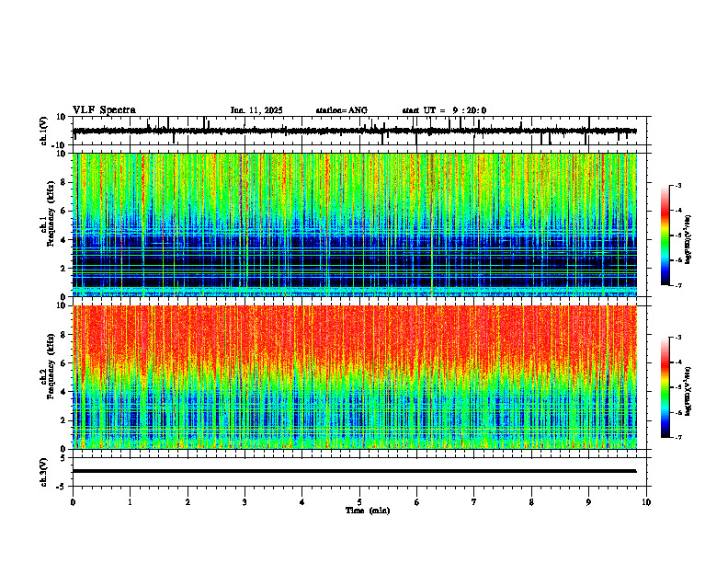Viewport: 728px width, 563px height.
Task: Click the "-3" tick on ch.1 color bar
Action: pyautogui.click(x=678, y=186)
